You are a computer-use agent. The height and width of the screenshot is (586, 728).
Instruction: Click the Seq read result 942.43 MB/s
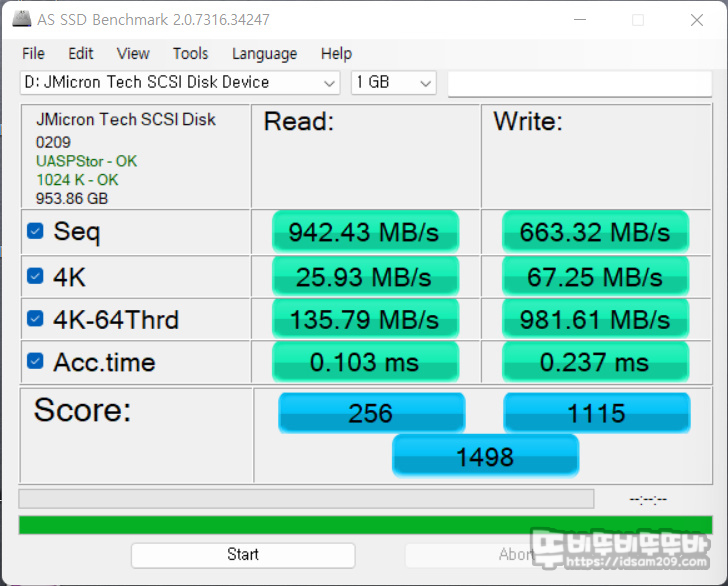coord(365,232)
